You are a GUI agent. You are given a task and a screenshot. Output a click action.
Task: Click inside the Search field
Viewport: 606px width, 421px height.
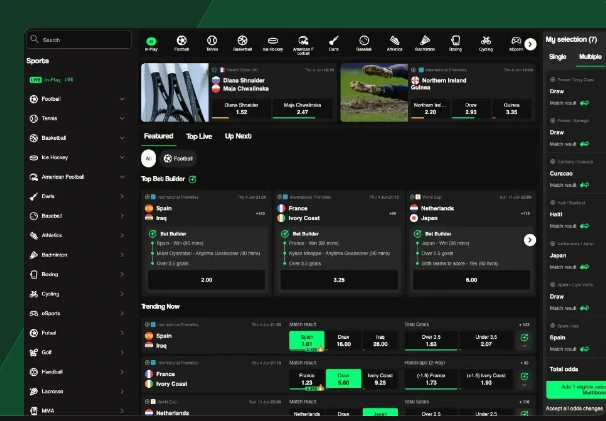pos(79,39)
